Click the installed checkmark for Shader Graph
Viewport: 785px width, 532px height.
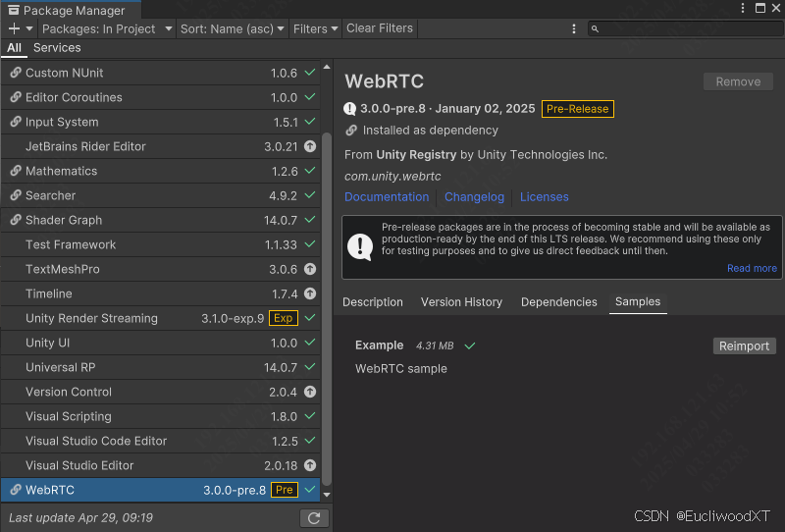click(310, 220)
